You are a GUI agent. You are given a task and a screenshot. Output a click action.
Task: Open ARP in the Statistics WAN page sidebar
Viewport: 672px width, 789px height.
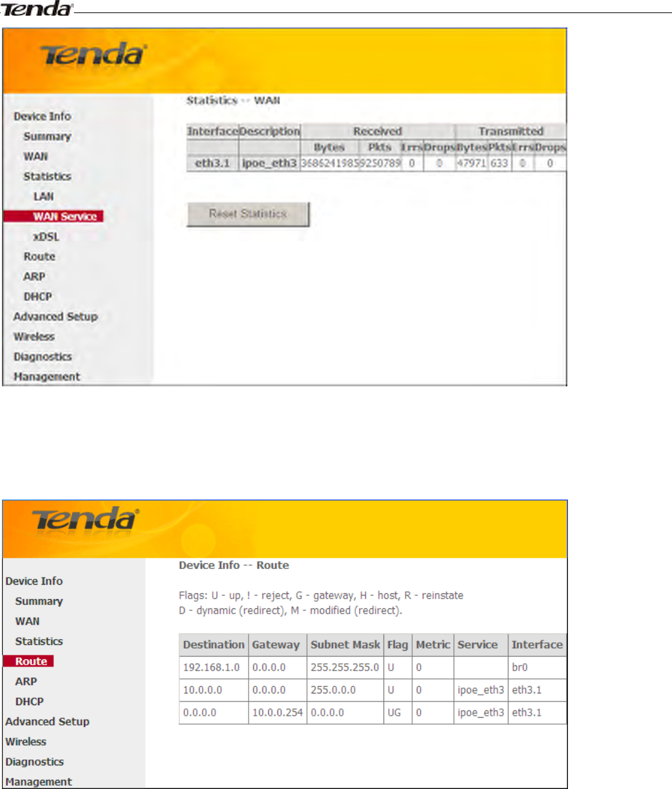point(34,277)
